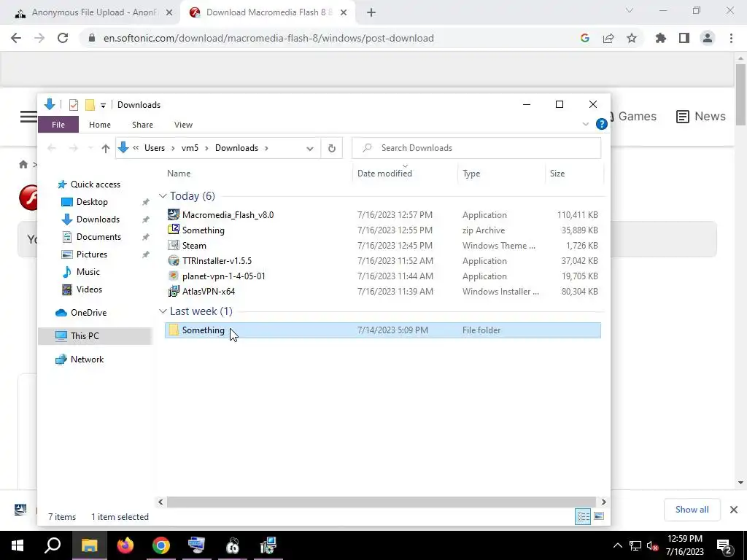
Task: Click vm5 in the breadcrumb path
Action: [x=190, y=148]
